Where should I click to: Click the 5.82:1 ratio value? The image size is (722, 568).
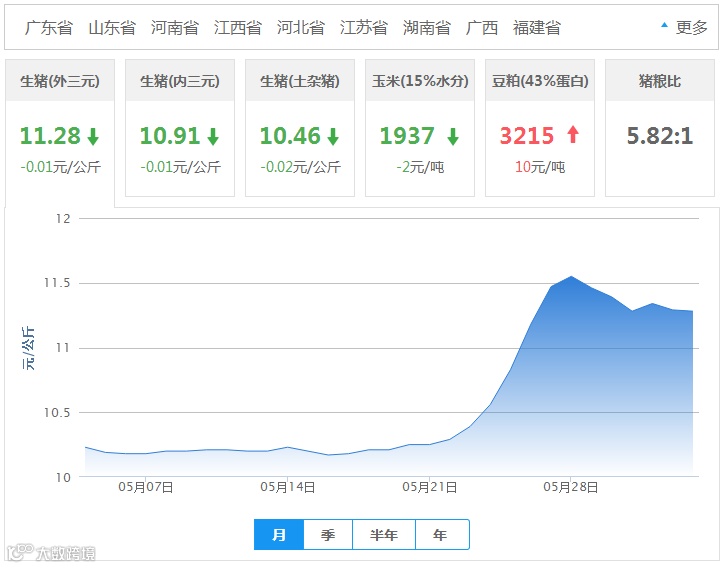[660, 136]
